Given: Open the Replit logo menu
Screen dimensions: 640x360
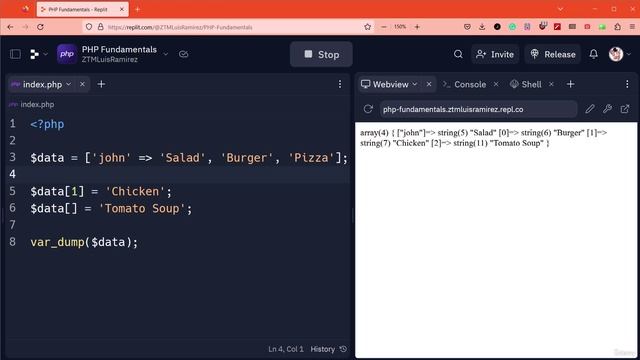Looking at the screenshot, I should click(x=34, y=54).
